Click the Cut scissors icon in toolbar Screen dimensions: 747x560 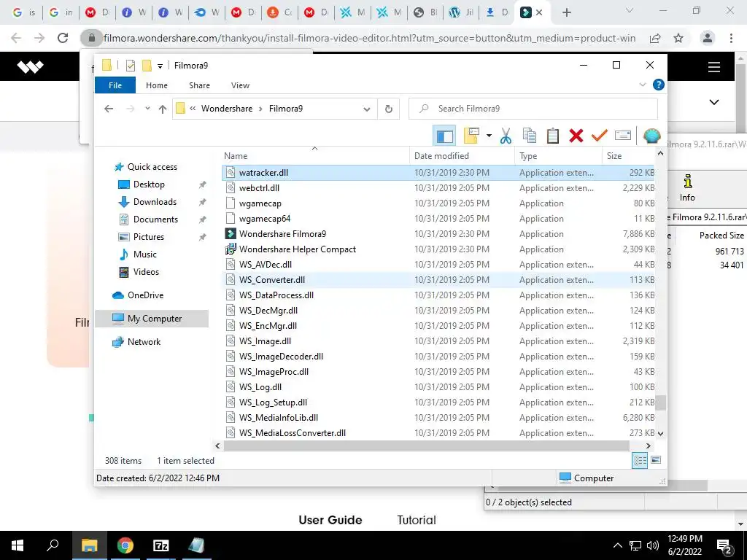(506, 136)
